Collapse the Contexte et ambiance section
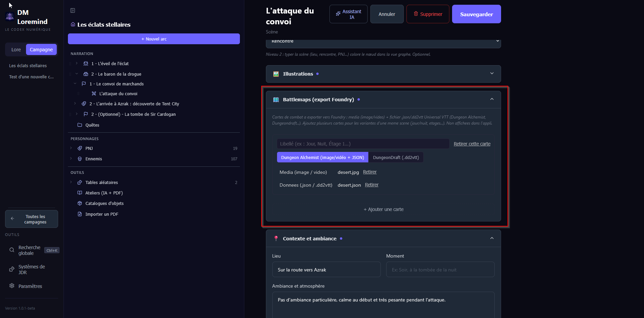The height and width of the screenshot is (318, 644). click(x=492, y=238)
